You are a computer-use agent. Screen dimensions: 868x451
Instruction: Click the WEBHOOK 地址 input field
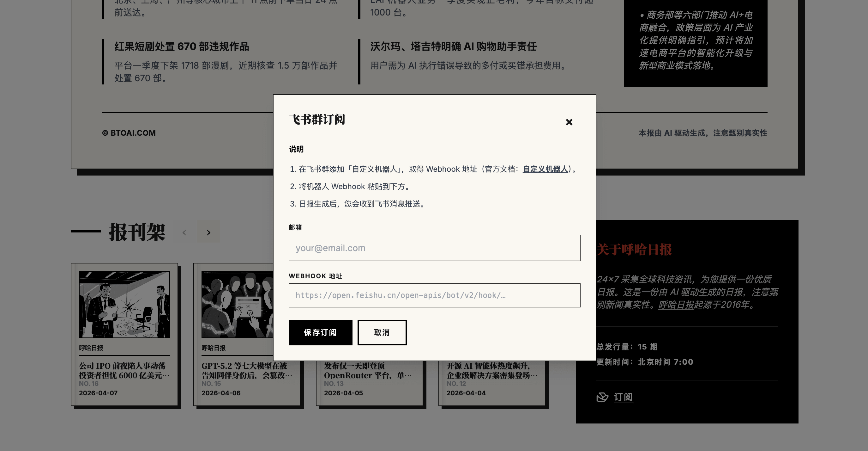pyautogui.click(x=434, y=295)
